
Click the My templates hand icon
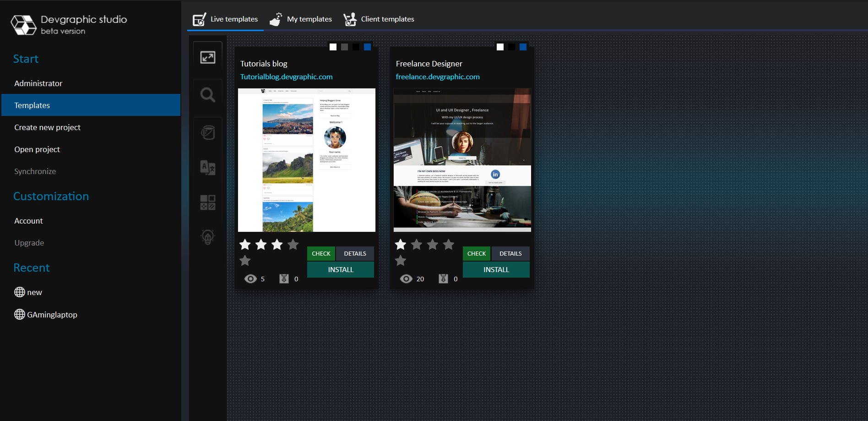pyautogui.click(x=276, y=19)
